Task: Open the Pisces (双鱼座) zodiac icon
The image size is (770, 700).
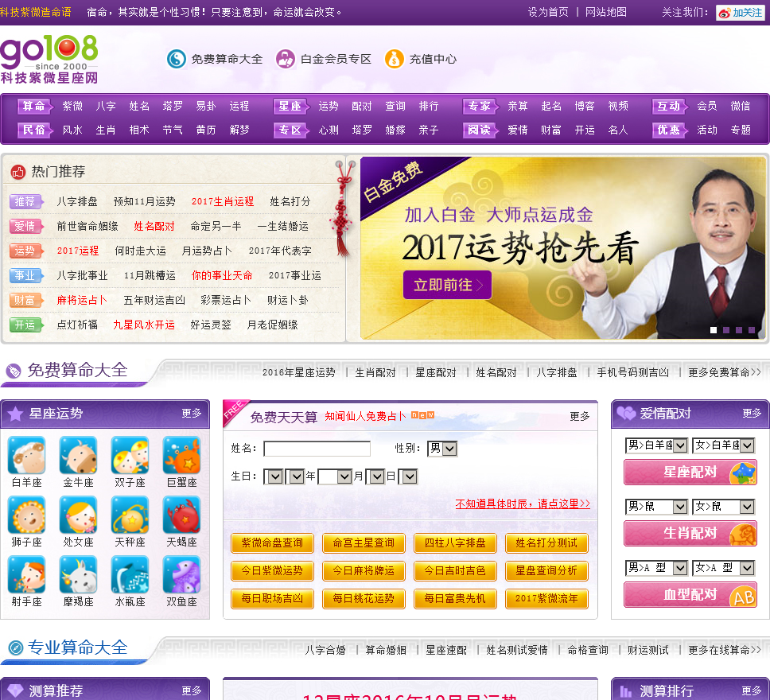Action: (181, 574)
